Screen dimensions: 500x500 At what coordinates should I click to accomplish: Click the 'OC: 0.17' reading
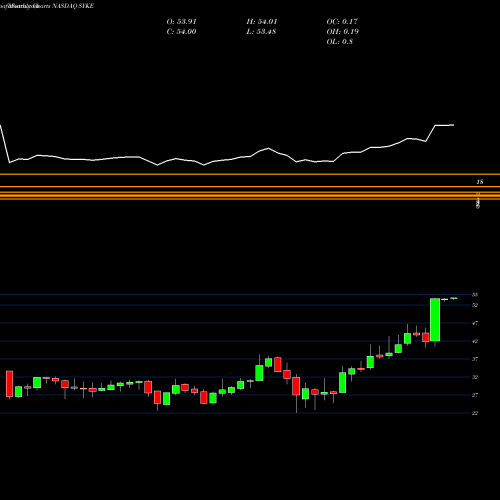342,22
